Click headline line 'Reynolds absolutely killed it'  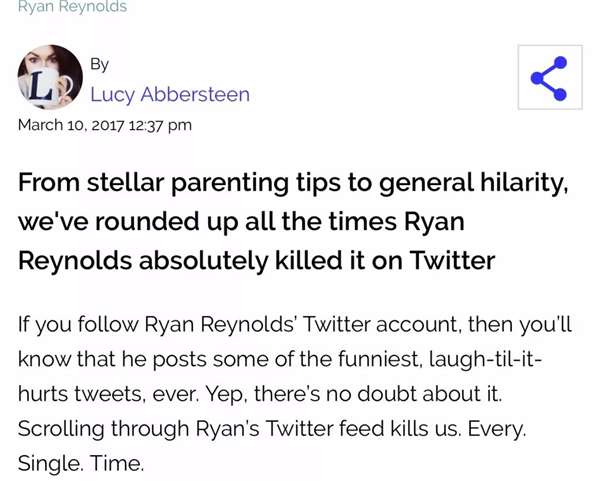256,261
